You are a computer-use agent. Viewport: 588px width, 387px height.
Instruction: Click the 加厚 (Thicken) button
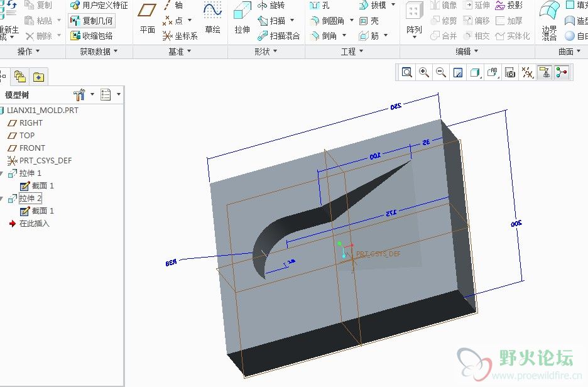point(509,21)
